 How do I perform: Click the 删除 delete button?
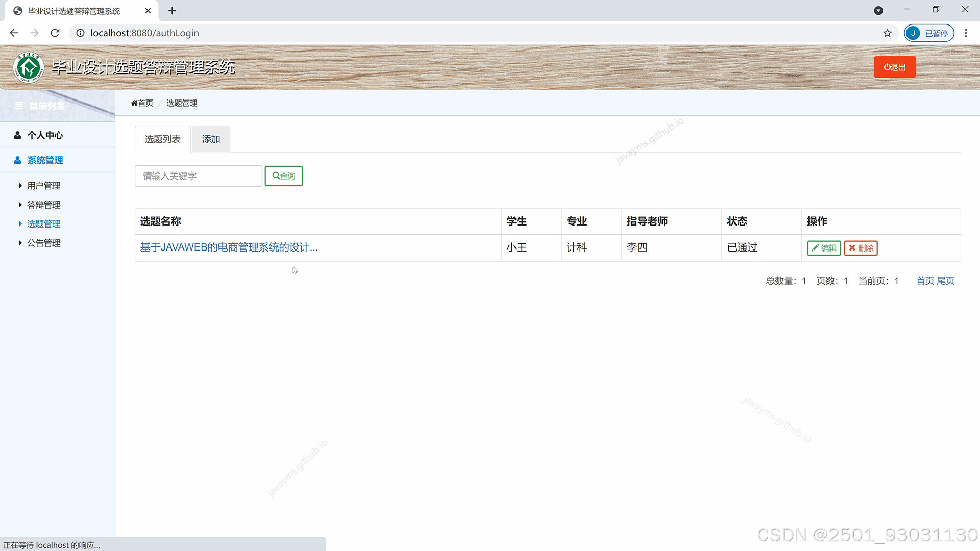tap(861, 248)
